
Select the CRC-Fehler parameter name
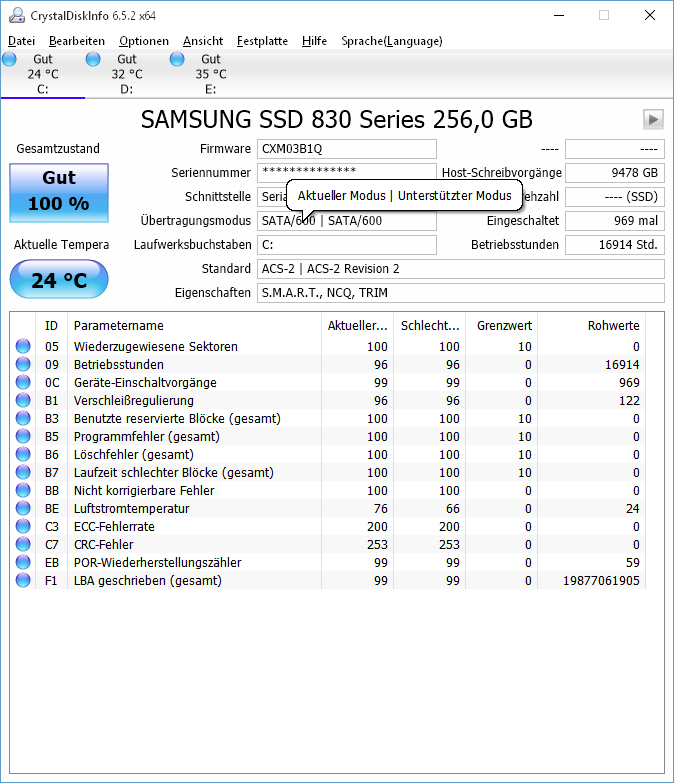(104, 544)
